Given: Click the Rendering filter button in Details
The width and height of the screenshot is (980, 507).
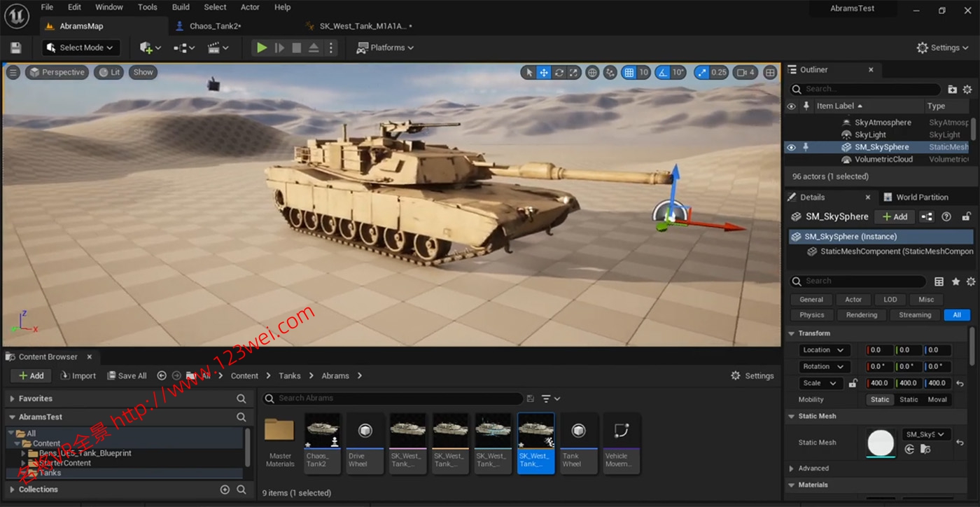Looking at the screenshot, I should tap(861, 315).
